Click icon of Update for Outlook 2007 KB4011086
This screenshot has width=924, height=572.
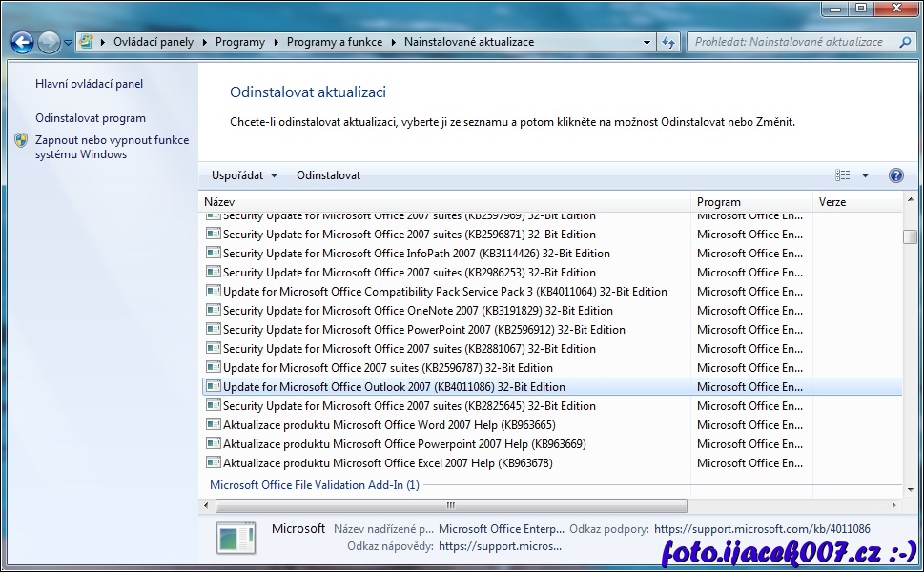coord(214,387)
